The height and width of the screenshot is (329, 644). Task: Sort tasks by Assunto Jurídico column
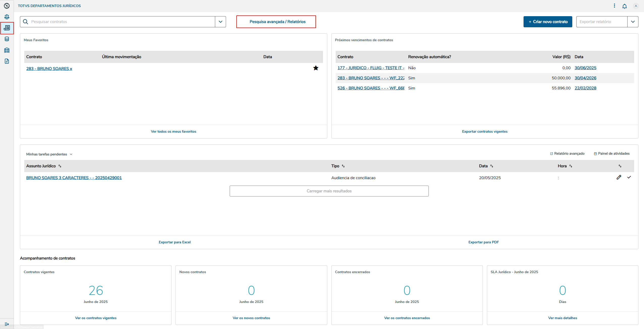[60, 166]
